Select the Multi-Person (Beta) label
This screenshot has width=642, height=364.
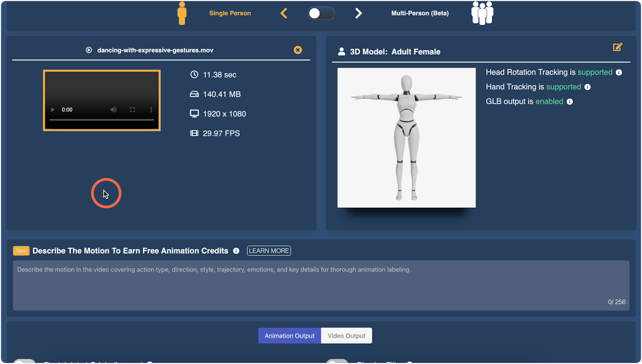point(420,13)
